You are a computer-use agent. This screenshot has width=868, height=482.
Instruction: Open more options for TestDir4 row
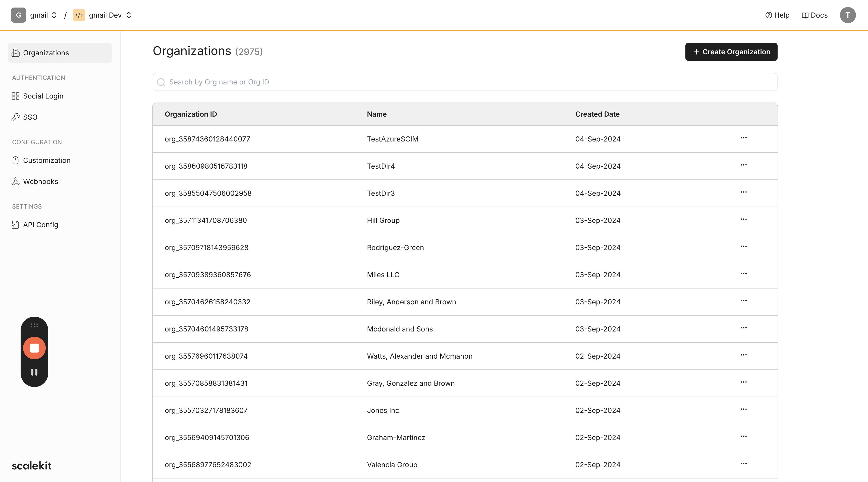click(x=744, y=165)
